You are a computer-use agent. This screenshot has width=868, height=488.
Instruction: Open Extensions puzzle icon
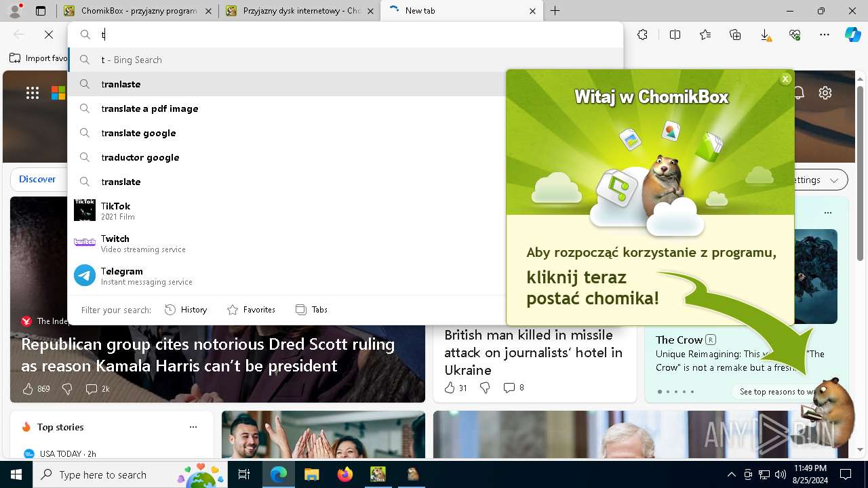tap(642, 35)
